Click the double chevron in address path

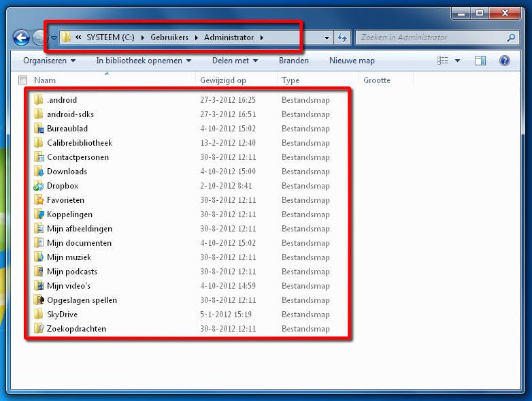click(78, 37)
